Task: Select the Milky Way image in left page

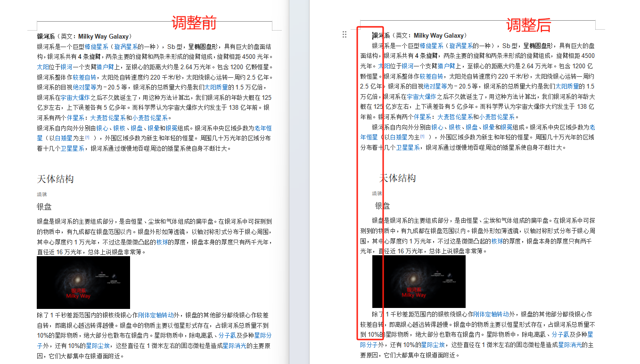Action: (83, 282)
